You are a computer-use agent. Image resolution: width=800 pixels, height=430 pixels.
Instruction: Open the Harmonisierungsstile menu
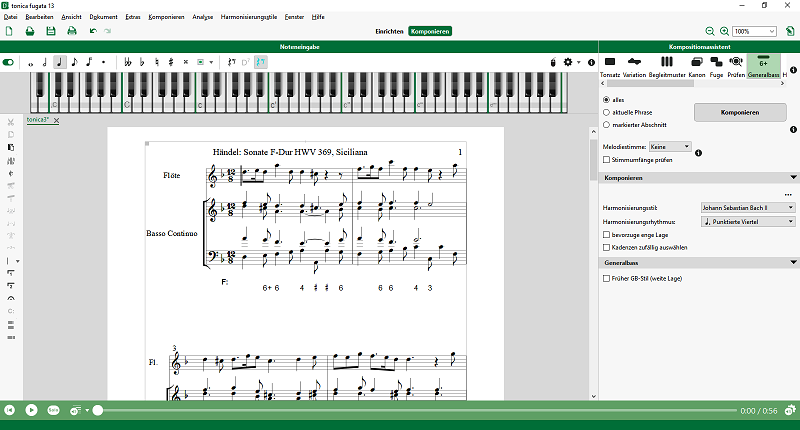[x=249, y=17]
